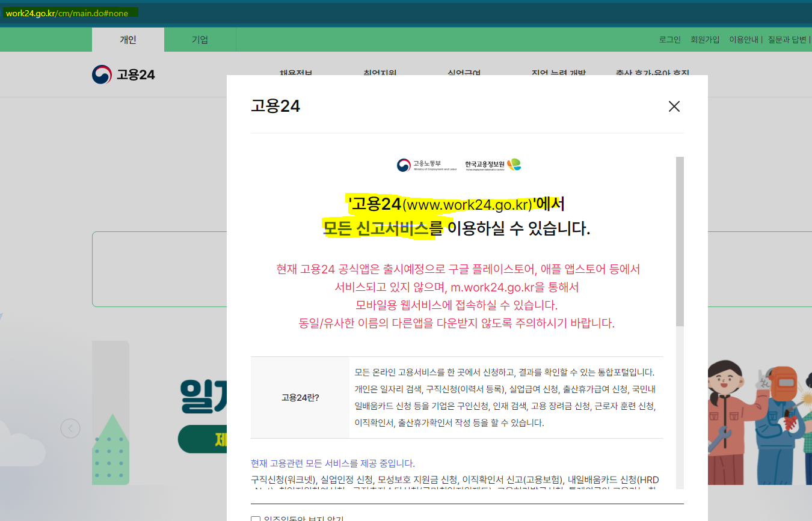The height and width of the screenshot is (521, 812).
Task: Click the browser address bar URL
Action: pyautogui.click(x=67, y=13)
